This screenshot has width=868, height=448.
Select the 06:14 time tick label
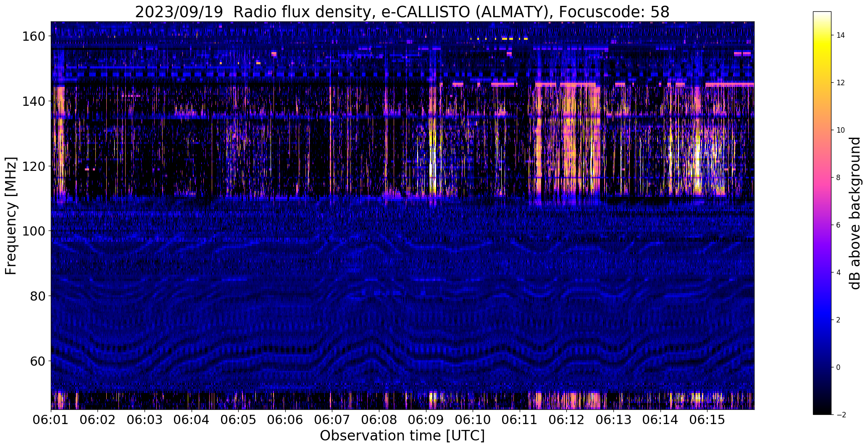660,420
